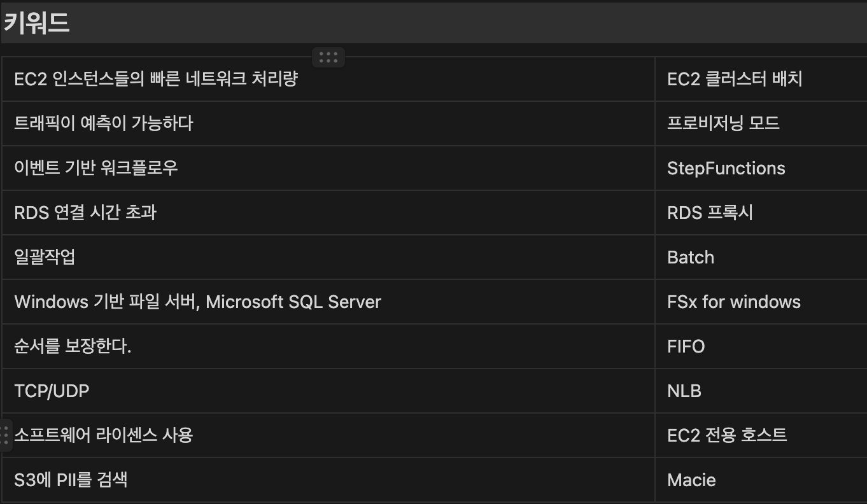The image size is (867, 504).
Task: Click the '프로비저닝 모드' cell
Action: click(761, 123)
